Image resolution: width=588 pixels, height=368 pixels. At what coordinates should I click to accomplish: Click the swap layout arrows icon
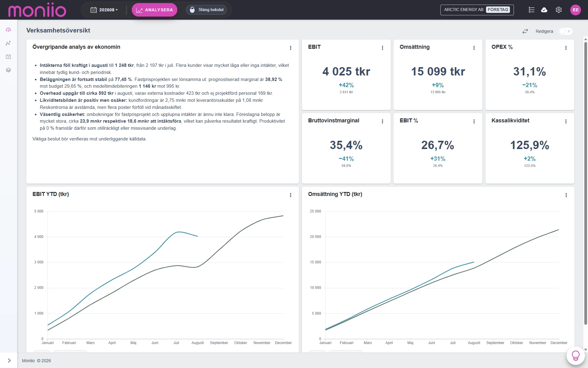[x=525, y=31]
